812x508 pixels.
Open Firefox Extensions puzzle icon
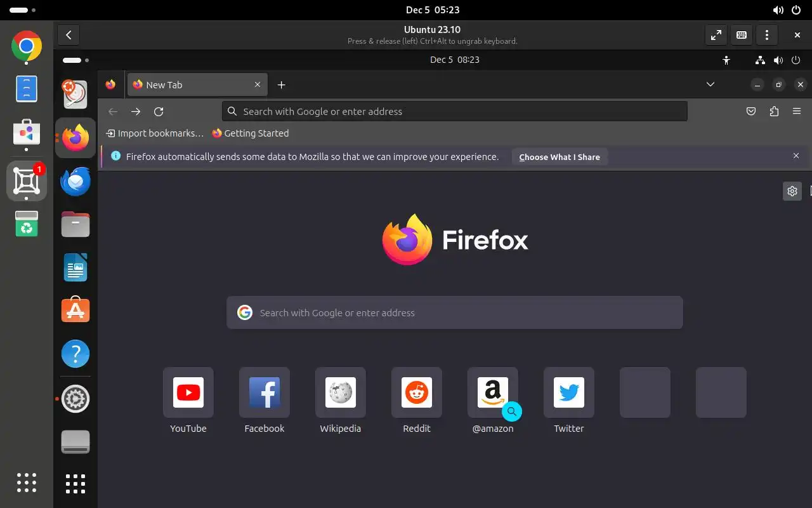774,111
